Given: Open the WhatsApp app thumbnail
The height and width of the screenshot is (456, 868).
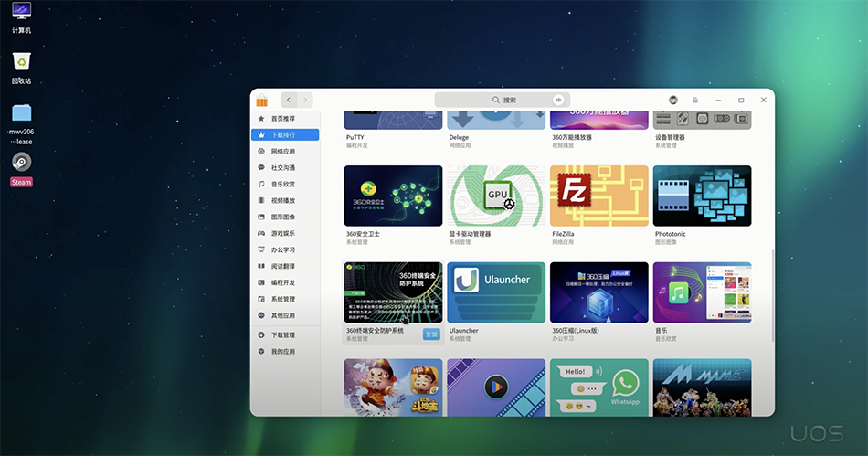Looking at the screenshot, I should tap(599, 387).
